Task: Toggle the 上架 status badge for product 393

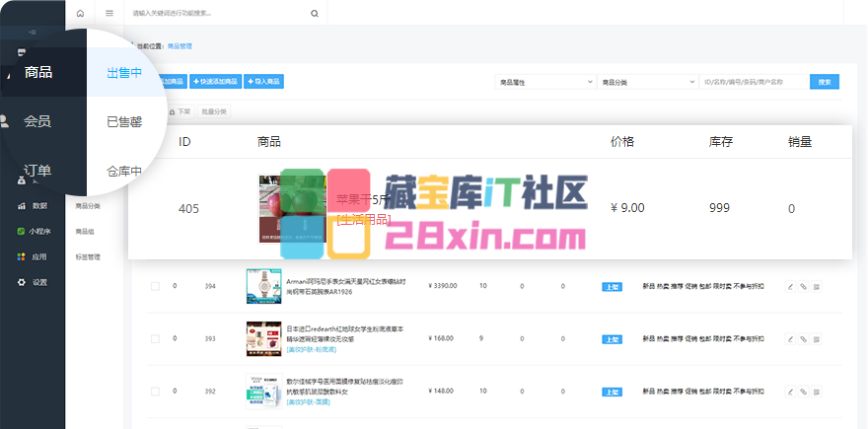Action: pyautogui.click(x=612, y=339)
